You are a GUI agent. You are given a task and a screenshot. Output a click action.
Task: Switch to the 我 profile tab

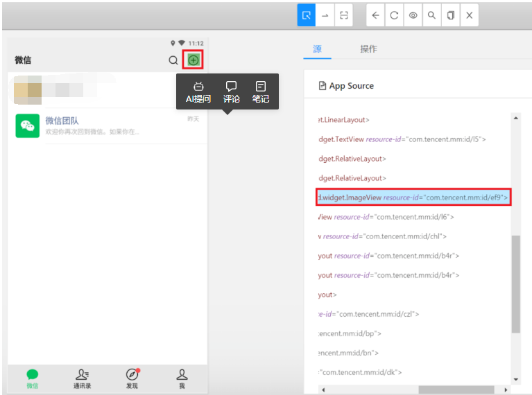pos(182,379)
